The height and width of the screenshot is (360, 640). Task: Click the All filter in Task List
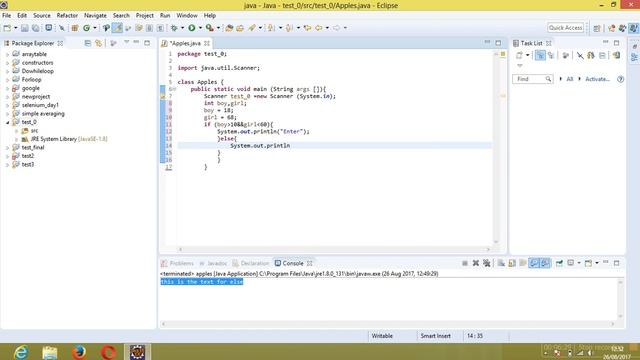pos(569,79)
